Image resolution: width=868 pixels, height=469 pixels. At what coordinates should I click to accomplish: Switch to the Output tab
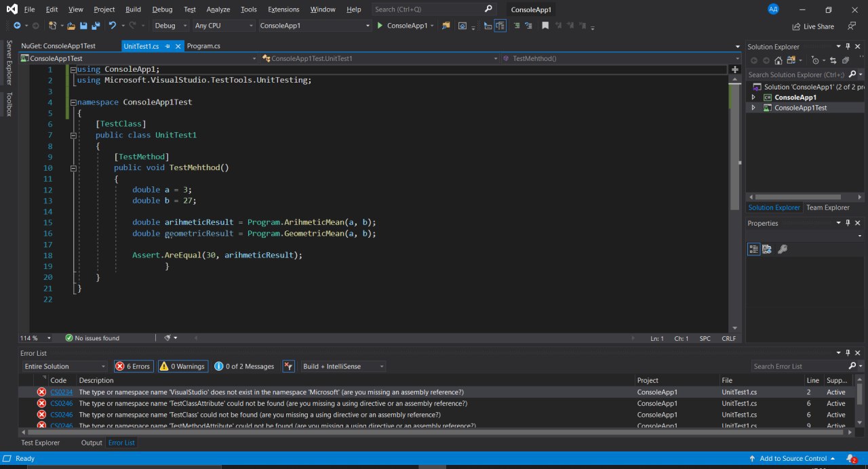tap(92, 443)
